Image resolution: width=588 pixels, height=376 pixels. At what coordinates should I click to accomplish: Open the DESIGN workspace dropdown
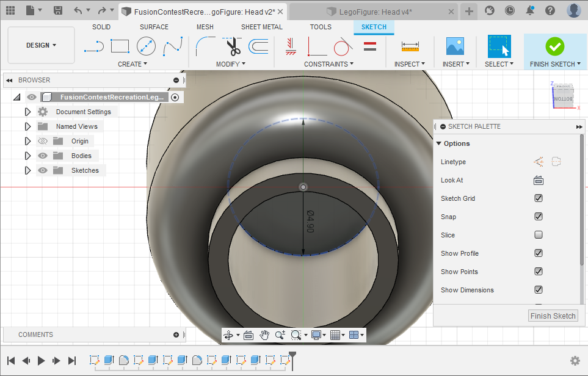tap(42, 45)
